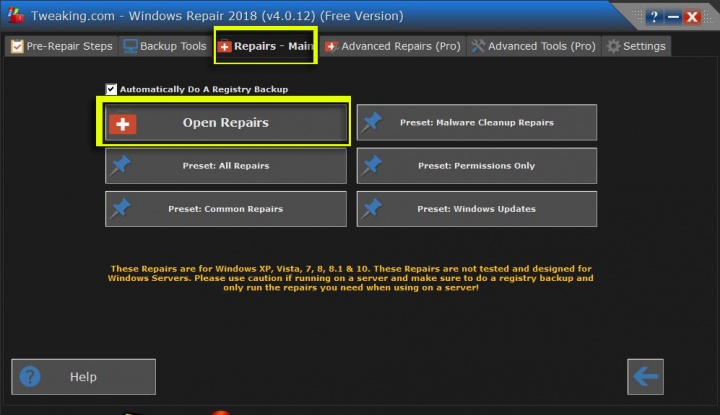Close the Windows Repair window
The height and width of the screenshot is (415, 720).
pyautogui.click(x=692, y=17)
